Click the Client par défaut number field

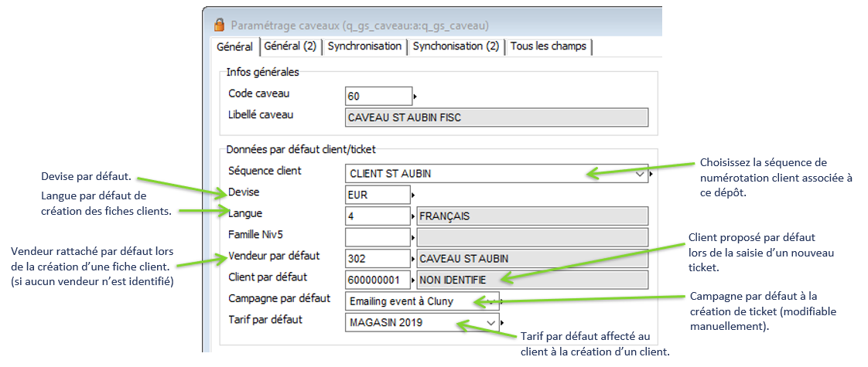point(377,280)
